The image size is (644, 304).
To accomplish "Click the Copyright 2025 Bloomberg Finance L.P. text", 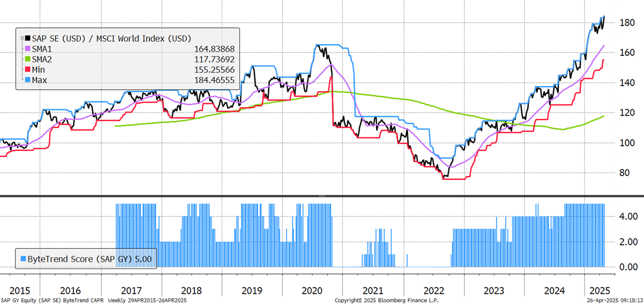I will click(386, 300).
